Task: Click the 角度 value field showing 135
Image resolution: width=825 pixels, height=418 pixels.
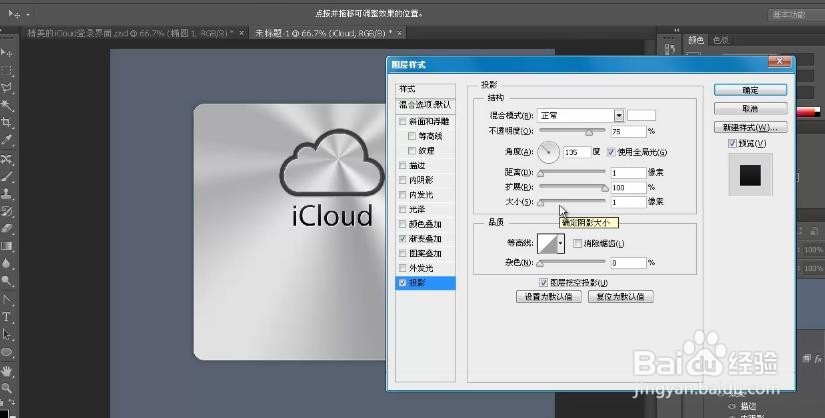Action: point(577,152)
